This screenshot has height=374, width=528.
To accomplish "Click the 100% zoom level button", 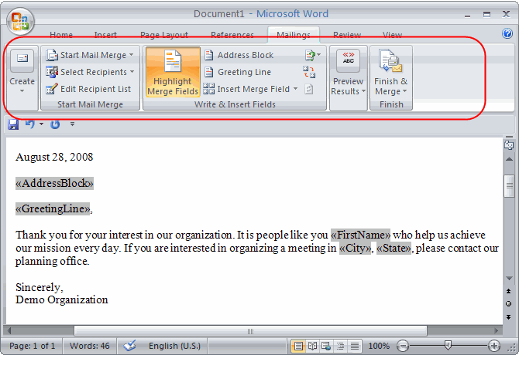I will coord(378,346).
